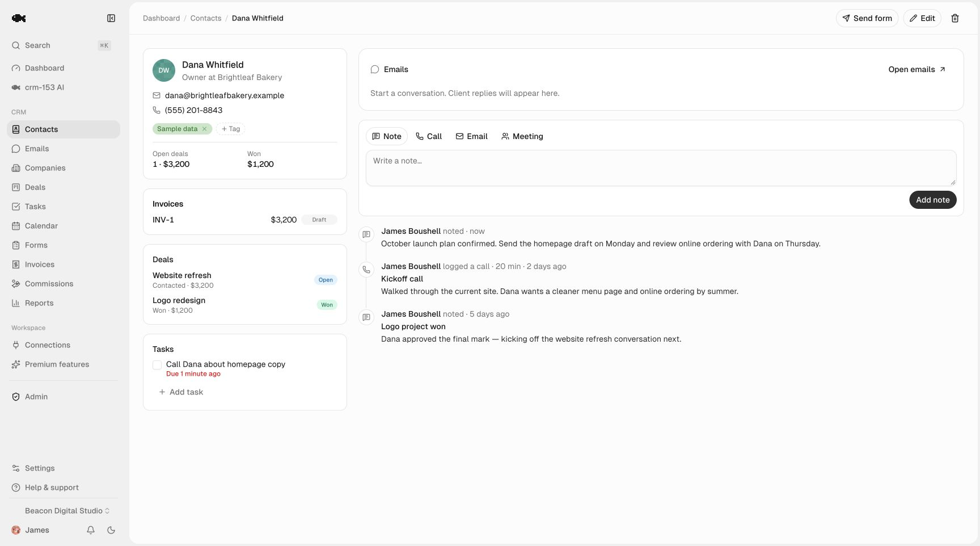The image size is (980, 546).
Task: Open invoice INV-1
Action: pos(245,220)
